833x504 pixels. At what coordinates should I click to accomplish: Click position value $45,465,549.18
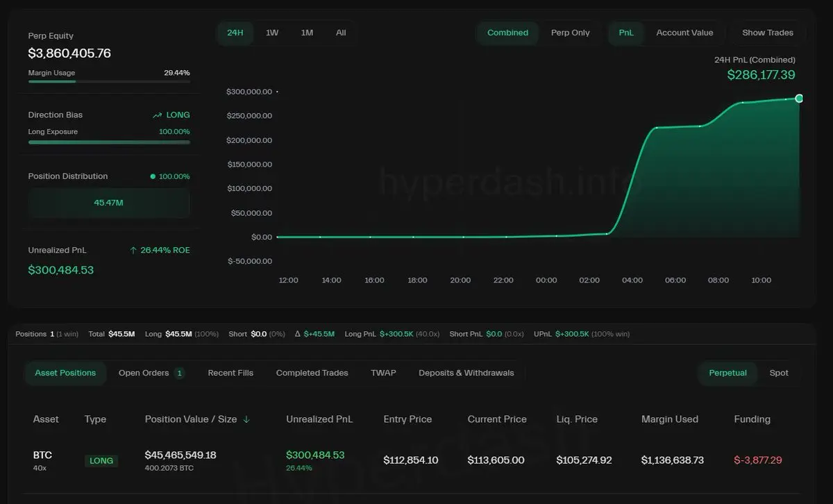pyautogui.click(x=180, y=455)
